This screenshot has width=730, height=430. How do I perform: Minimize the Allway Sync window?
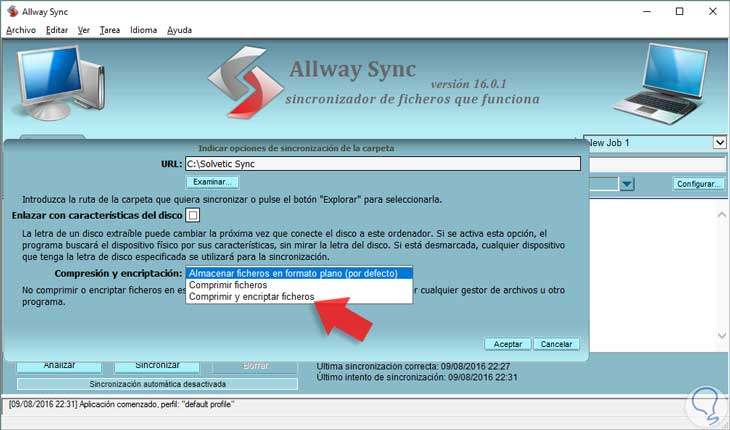[x=647, y=12]
